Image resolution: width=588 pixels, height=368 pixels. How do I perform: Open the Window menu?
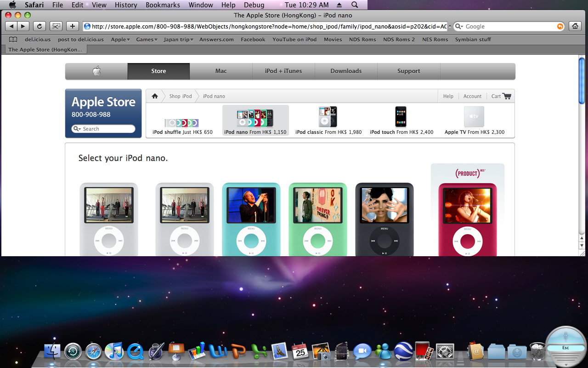tap(201, 5)
